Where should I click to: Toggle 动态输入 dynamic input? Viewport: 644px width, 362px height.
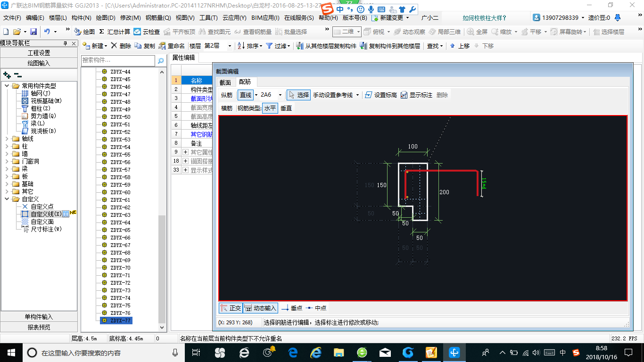click(x=260, y=308)
